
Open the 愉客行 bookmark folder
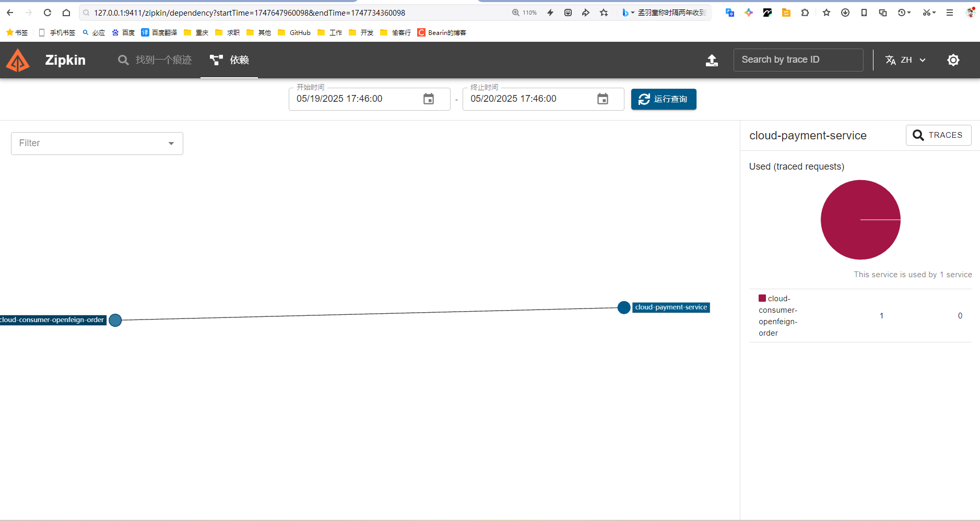pos(395,32)
